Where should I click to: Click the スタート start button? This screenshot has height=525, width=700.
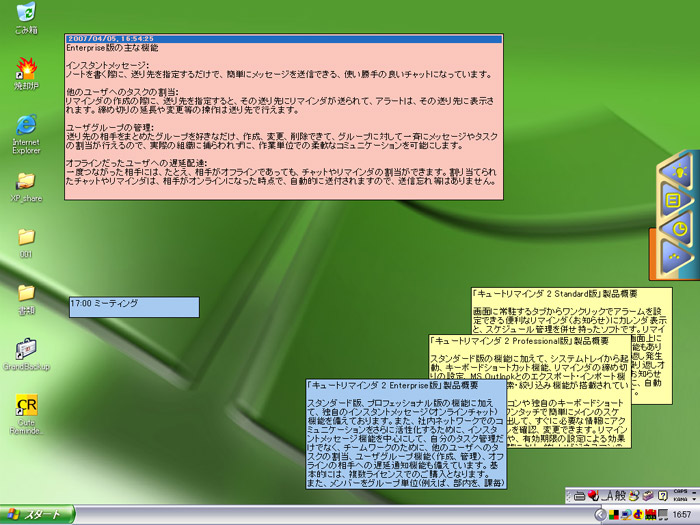coord(37,514)
